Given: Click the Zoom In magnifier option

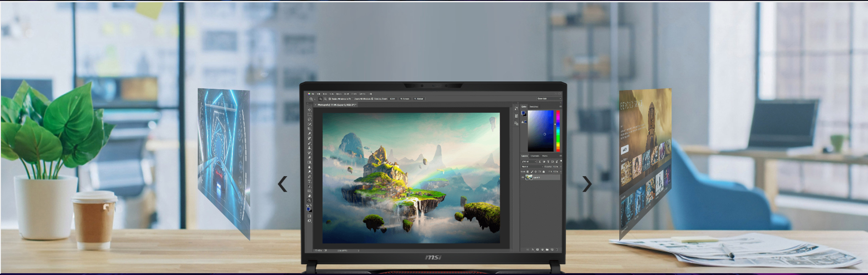Looking at the screenshot, I should [321, 99].
